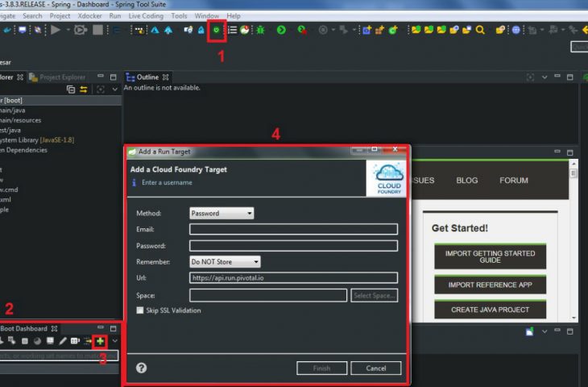Open the Search menu
This screenshot has height=387, width=588.
click(x=32, y=16)
